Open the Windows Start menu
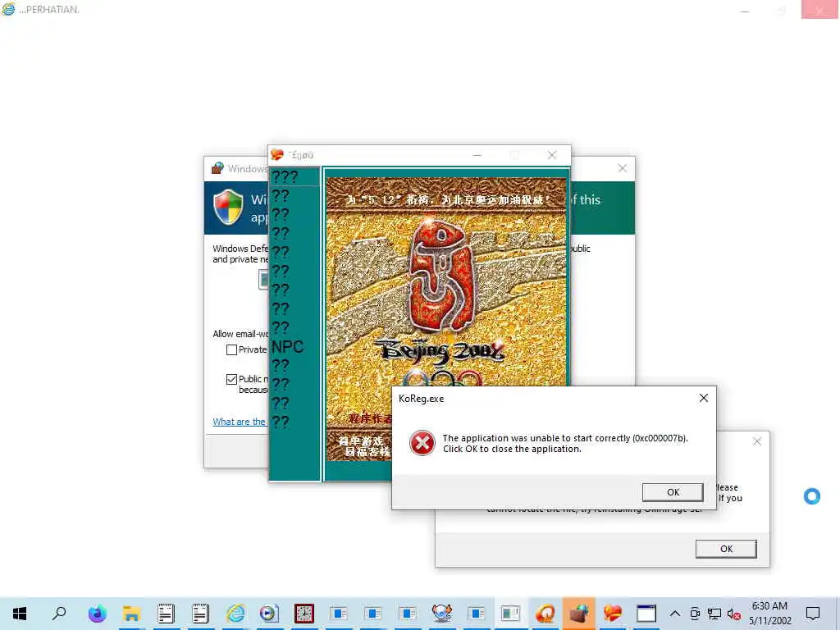Viewport: 840px width, 630px height. pos(20,614)
